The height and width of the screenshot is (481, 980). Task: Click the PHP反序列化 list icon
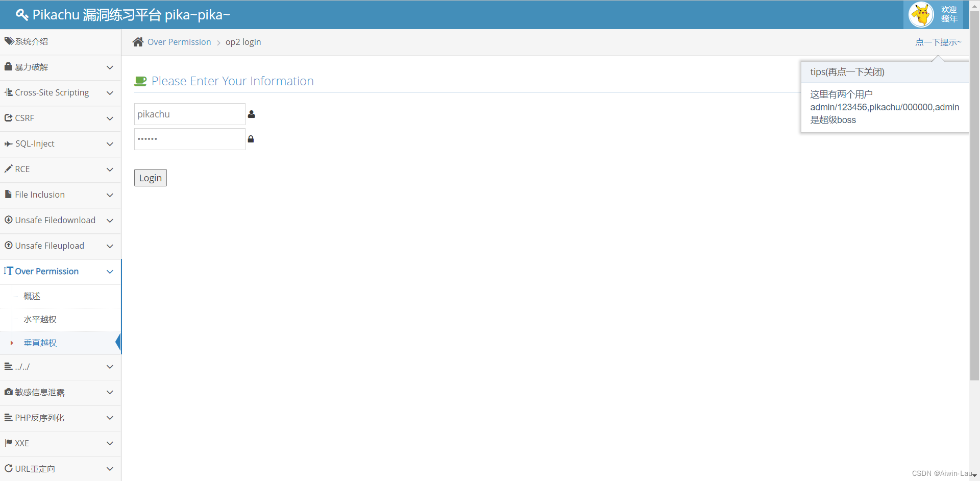click(x=9, y=418)
